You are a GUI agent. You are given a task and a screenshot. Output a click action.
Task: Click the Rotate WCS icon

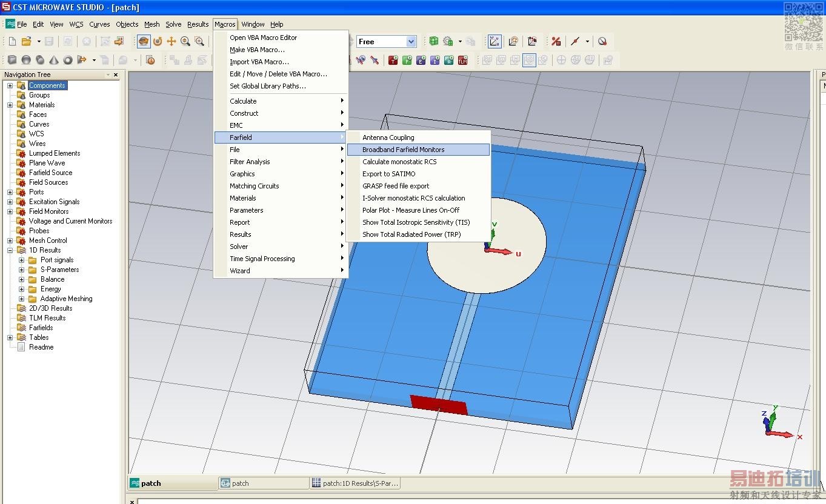click(513, 41)
